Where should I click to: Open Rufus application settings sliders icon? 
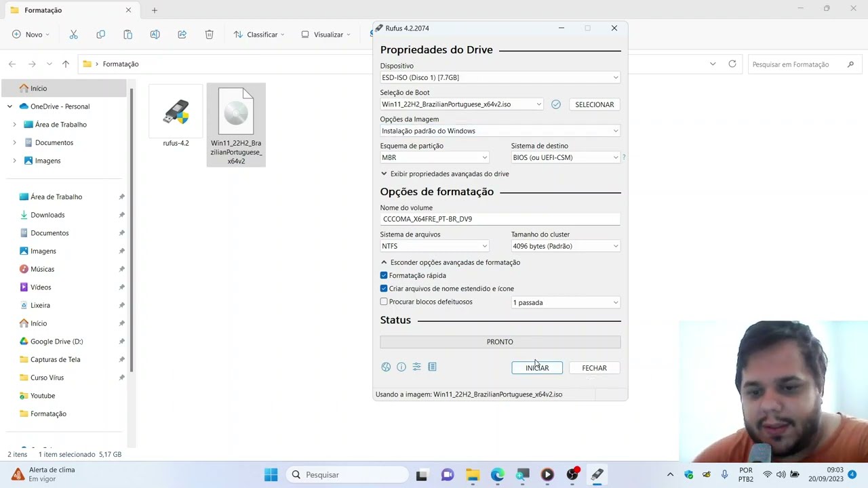click(x=417, y=367)
